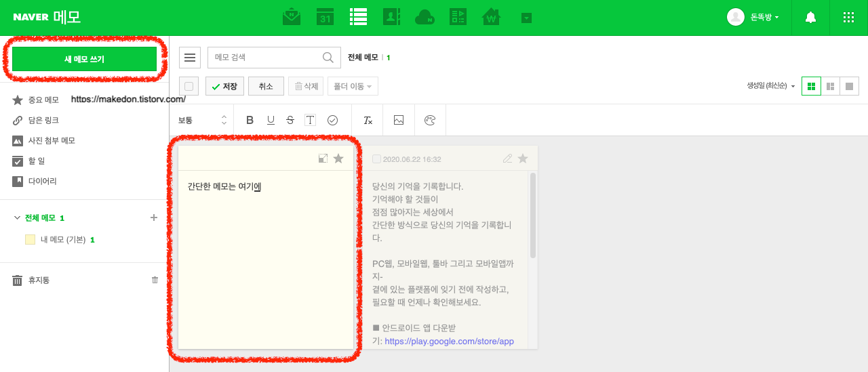Image resolution: width=868 pixels, height=372 pixels.
Task: Click the 2020.06.22 memo scrollbar
Action: pos(533,215)
